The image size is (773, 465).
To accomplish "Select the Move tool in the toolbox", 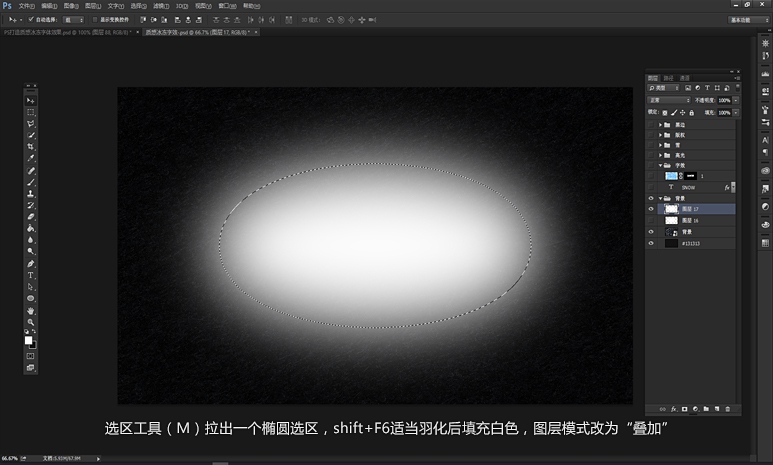I will coord(30,101).
